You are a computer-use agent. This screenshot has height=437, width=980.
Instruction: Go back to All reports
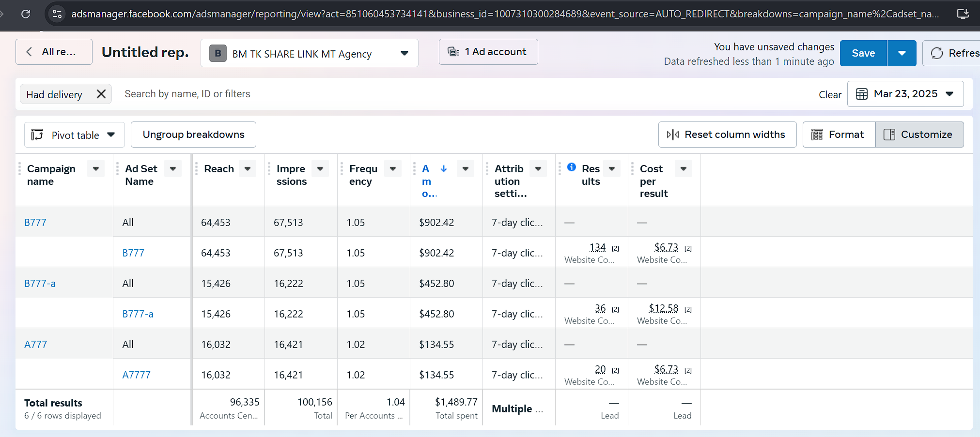tap(54, 52)
